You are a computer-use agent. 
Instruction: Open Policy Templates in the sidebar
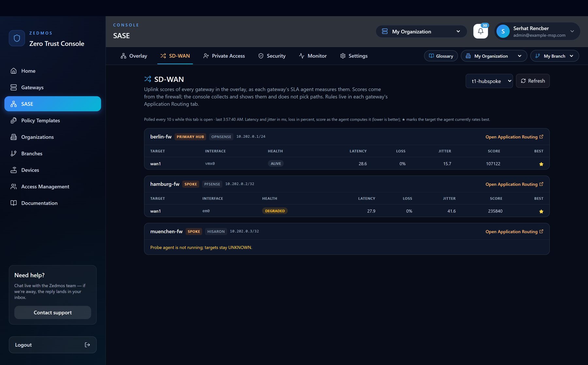click(53, 120)
